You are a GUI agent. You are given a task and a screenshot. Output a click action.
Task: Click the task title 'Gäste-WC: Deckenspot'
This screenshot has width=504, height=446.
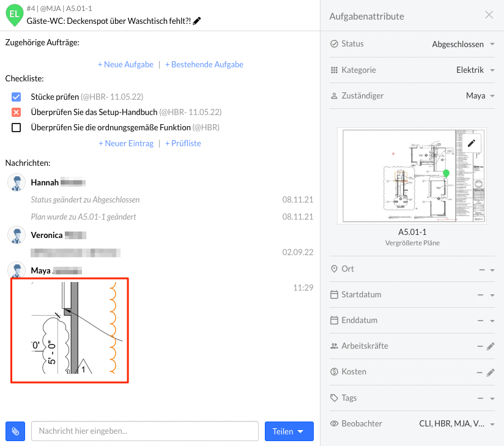[x=109, y=21]
